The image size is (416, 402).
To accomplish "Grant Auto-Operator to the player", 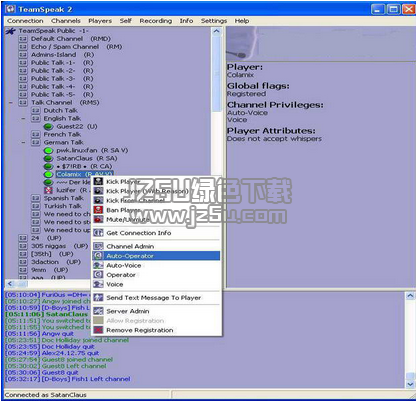I will [x=156, y=256].
